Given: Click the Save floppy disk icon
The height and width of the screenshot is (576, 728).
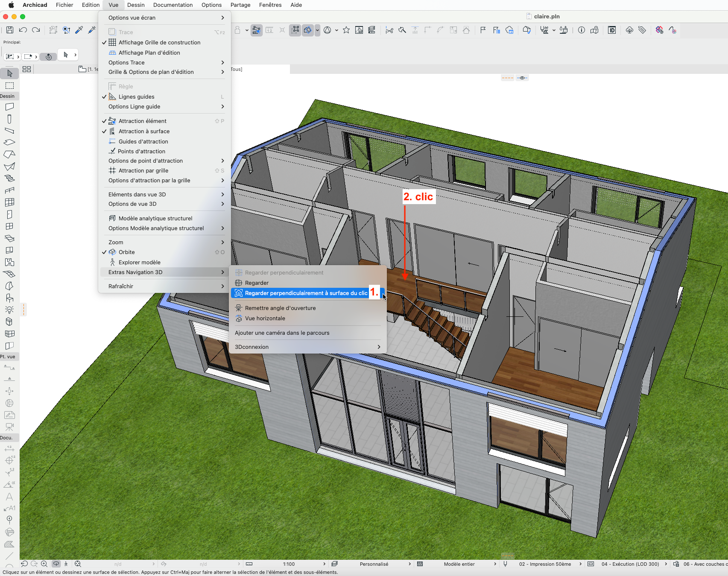Looking at the screenshot, I should 10,30.
